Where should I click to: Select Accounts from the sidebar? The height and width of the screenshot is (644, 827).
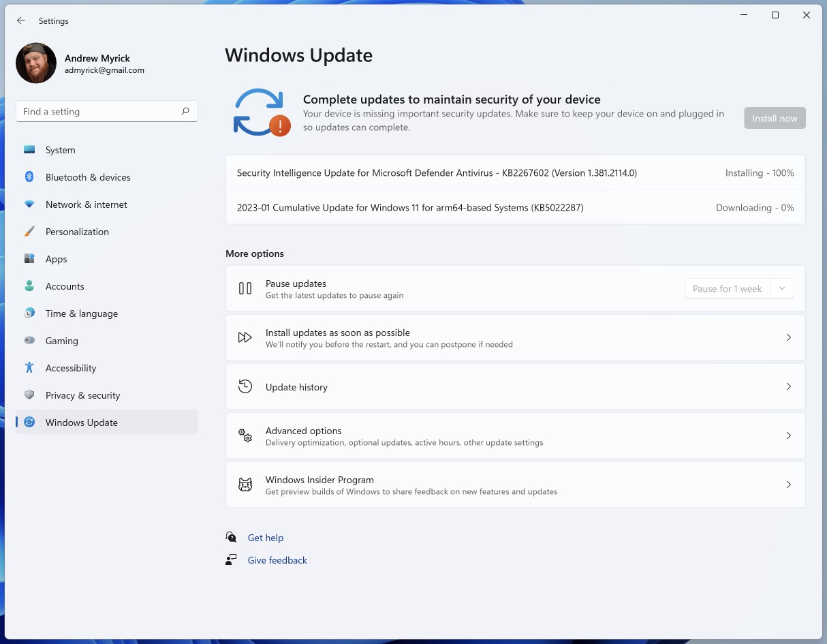pos(107,286)
